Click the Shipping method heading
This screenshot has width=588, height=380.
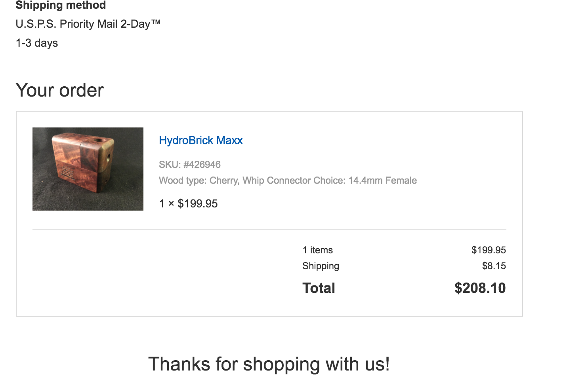61,5
